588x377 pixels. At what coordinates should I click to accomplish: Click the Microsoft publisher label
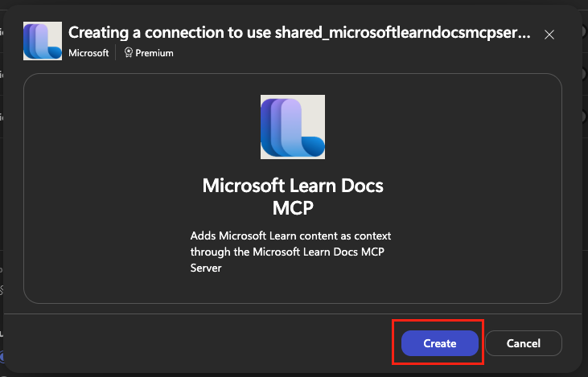tap(88, 53)
